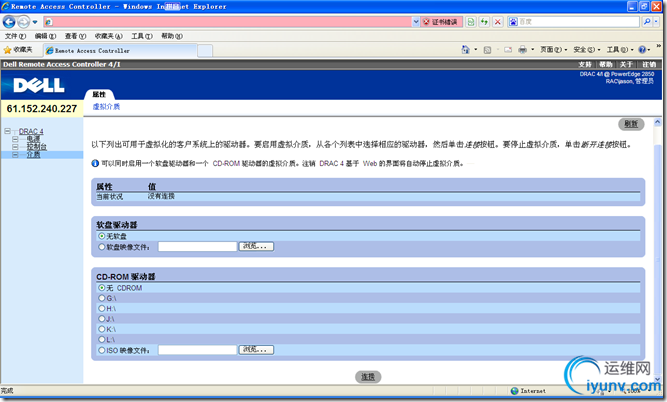Screen dimensions: 667x402
Task: Open the 文件(F) menu
Action: click(x=15, y=36)
